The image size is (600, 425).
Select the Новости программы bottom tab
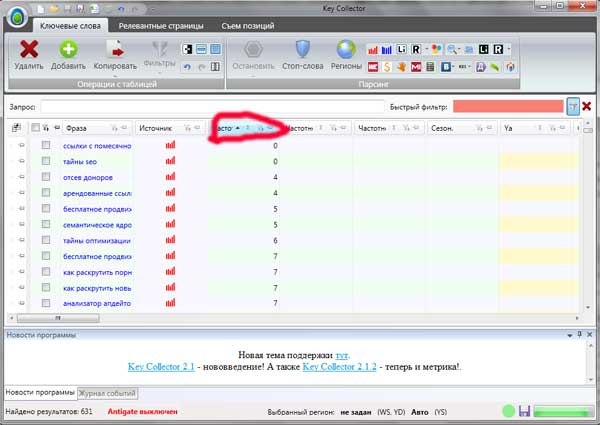click(40, 392)
